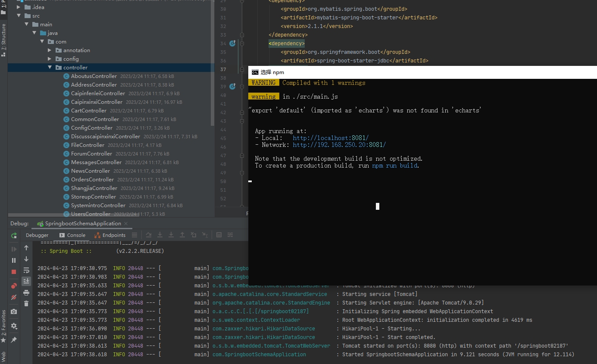The width and height of the screenshot is (597, 364).
Task: Pin the debug tab with the pin icon
Action: [x=14, y=340]
